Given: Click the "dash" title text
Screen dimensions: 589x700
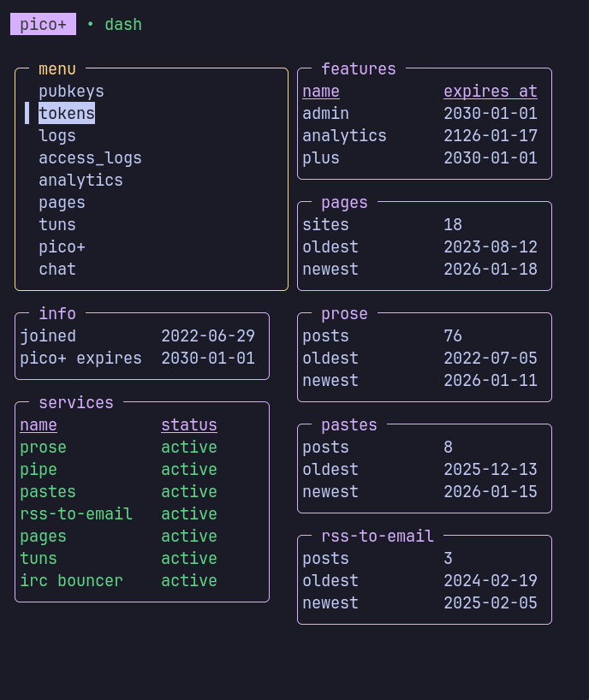Looking at the screenshot, I should pos(122,24).
